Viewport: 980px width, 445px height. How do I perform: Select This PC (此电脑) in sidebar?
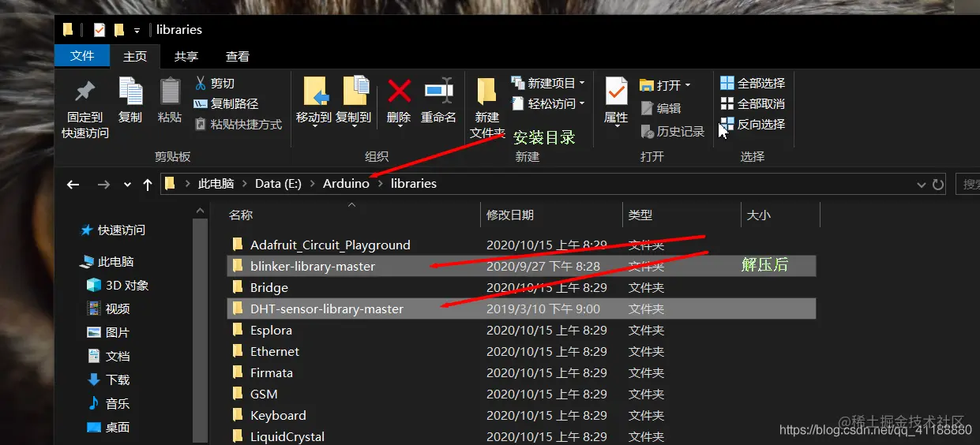tap(107, 262)
